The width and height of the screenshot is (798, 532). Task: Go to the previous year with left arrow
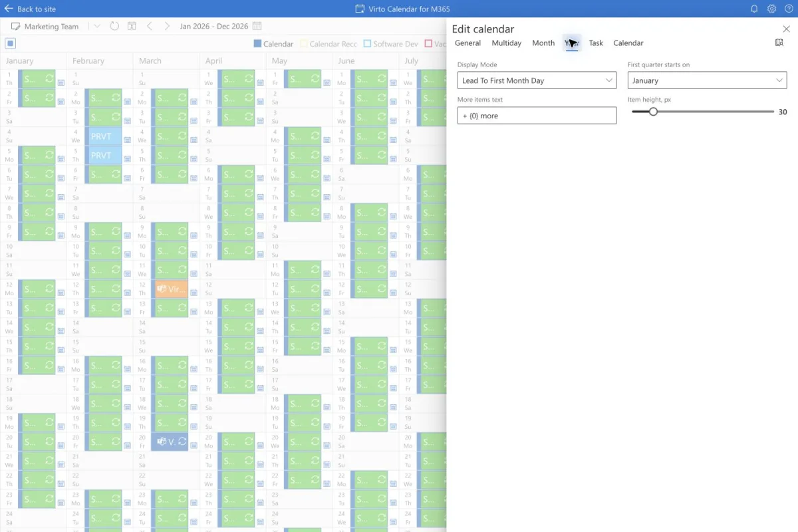(149, 27)
